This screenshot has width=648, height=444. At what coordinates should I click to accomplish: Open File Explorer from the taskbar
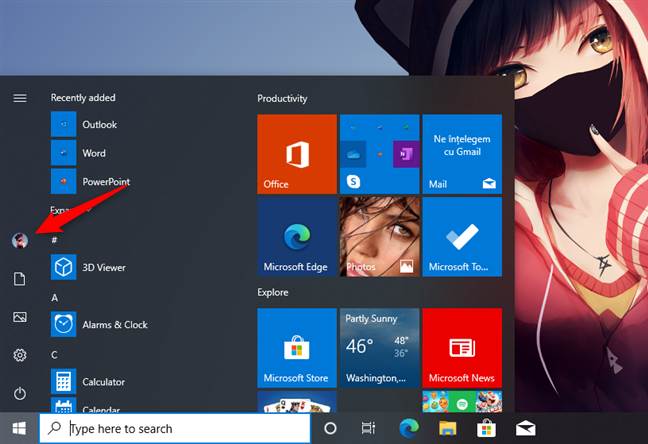[448, 428]
